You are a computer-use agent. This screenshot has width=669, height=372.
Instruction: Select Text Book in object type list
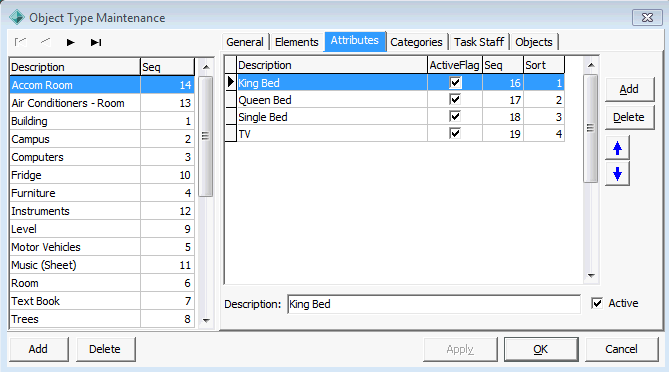click(x=102, y=301)
